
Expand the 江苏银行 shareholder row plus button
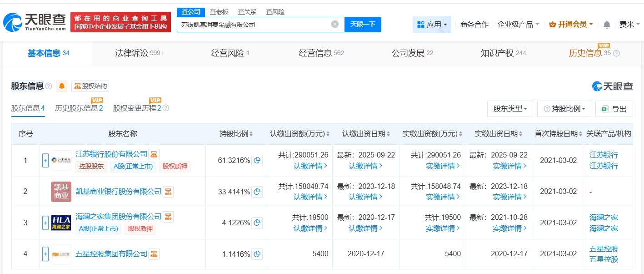[x=45, y=160]
